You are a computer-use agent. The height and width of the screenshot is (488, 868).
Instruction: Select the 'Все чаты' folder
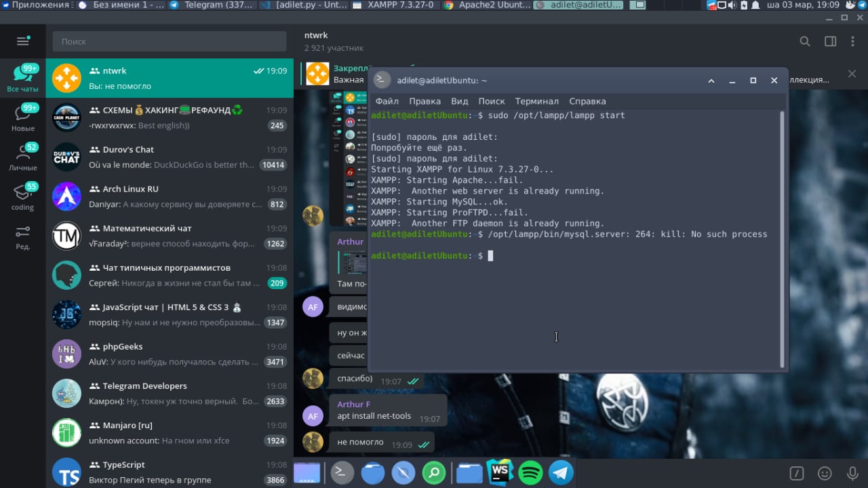(23, 78)
